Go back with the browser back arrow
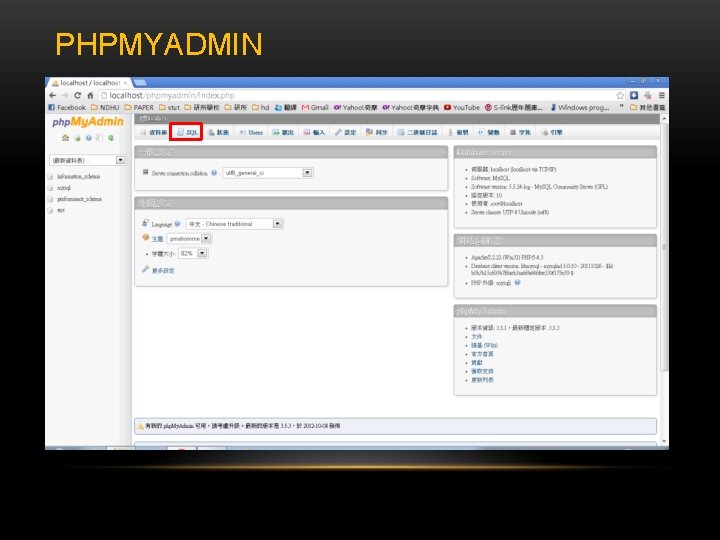This screenshot has height=540, width=720. [52, 95]
